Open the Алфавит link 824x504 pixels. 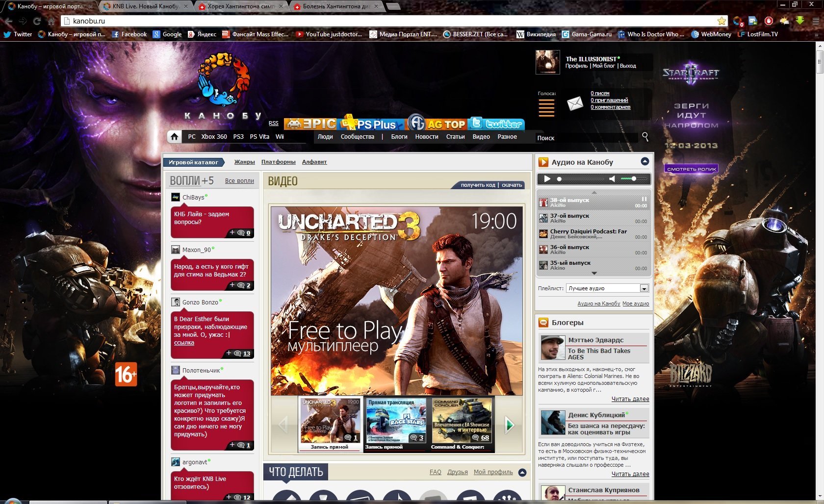pyautogui.click(x=314, y=162)
